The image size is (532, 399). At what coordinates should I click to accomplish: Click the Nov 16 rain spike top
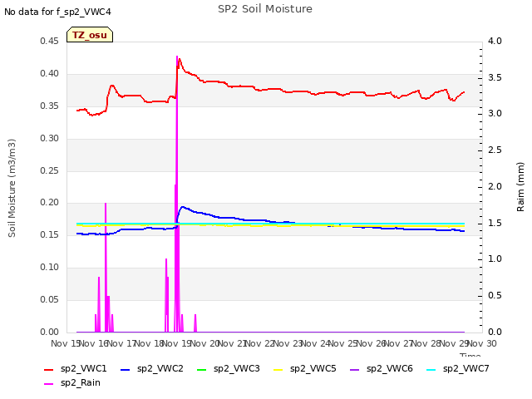pos(106,203)
